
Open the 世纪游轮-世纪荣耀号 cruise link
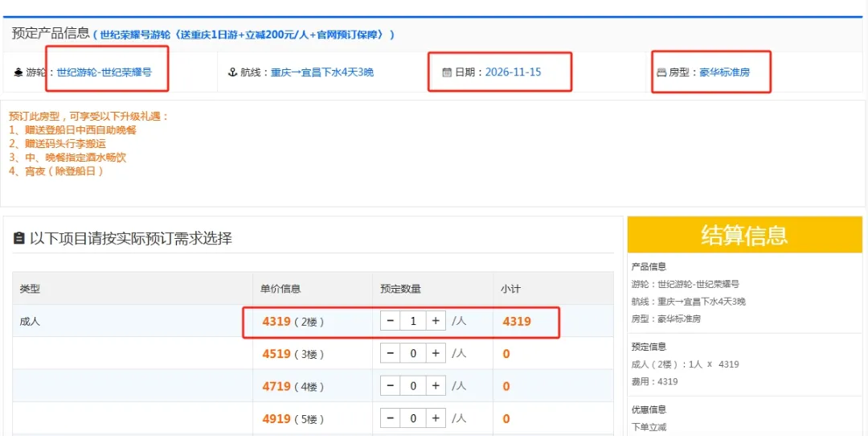104,72
